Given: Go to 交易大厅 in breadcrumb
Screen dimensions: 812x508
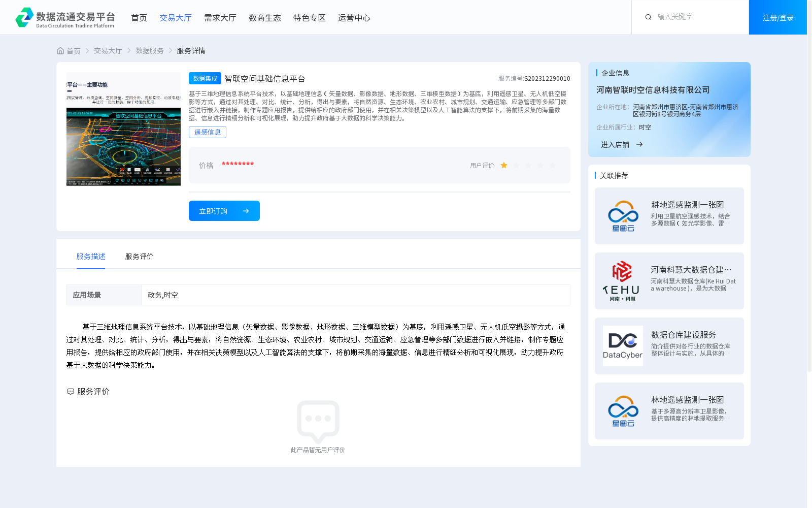Looking at the screenshot, I should pyautogui.click(x=108, y=51).
